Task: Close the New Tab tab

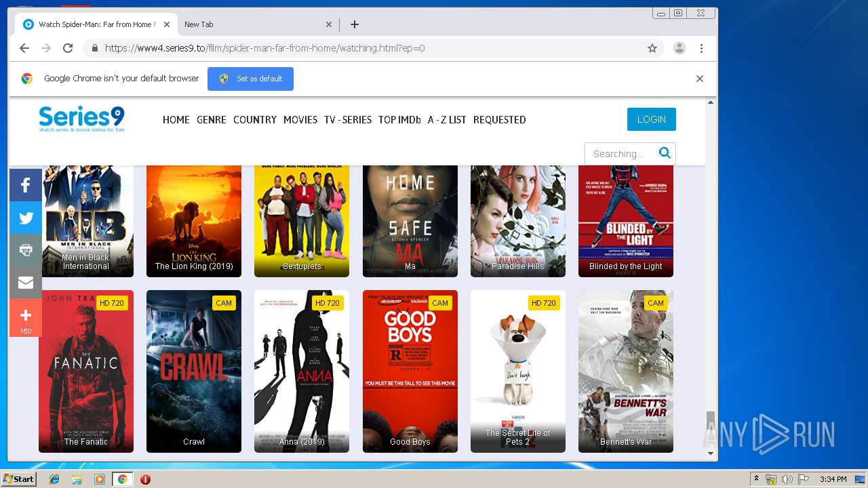Action: pos(329,24)
